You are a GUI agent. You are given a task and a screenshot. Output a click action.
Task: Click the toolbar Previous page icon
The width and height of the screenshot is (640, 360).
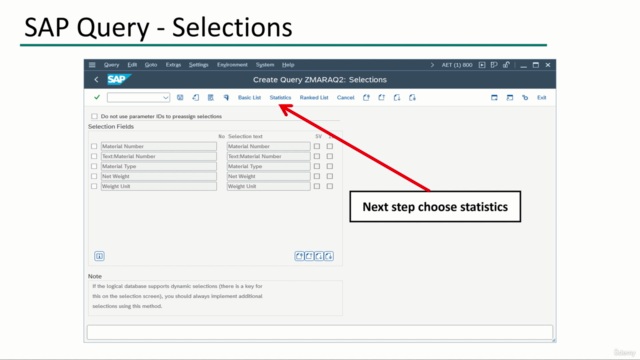click(x=382, y=98)
